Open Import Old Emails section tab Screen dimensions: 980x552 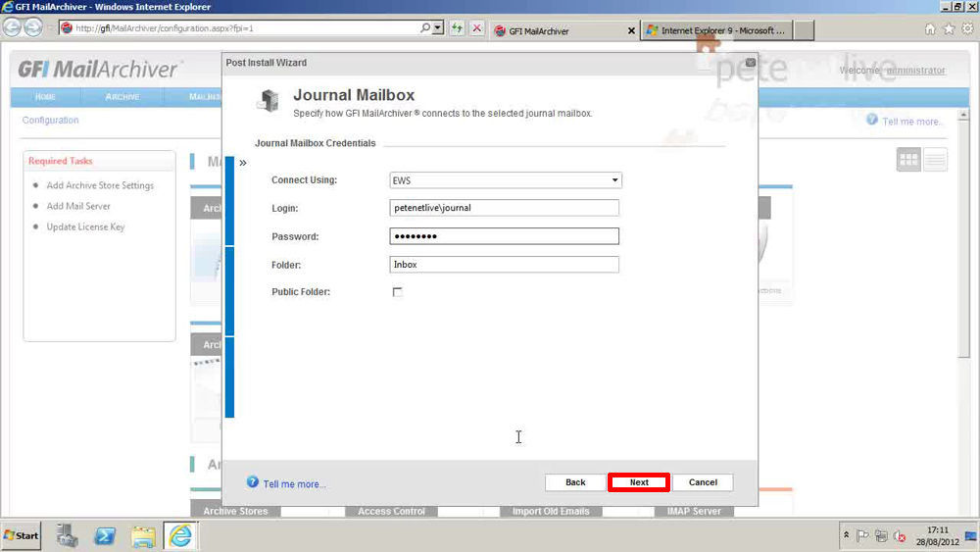point(551,511)
